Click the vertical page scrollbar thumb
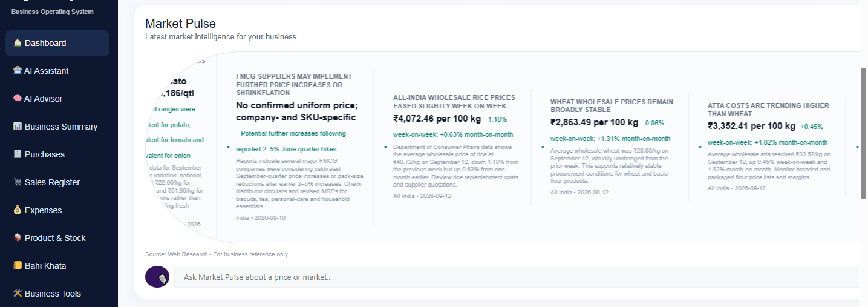This screenshot has height=307, width=868. coord(864,133)
